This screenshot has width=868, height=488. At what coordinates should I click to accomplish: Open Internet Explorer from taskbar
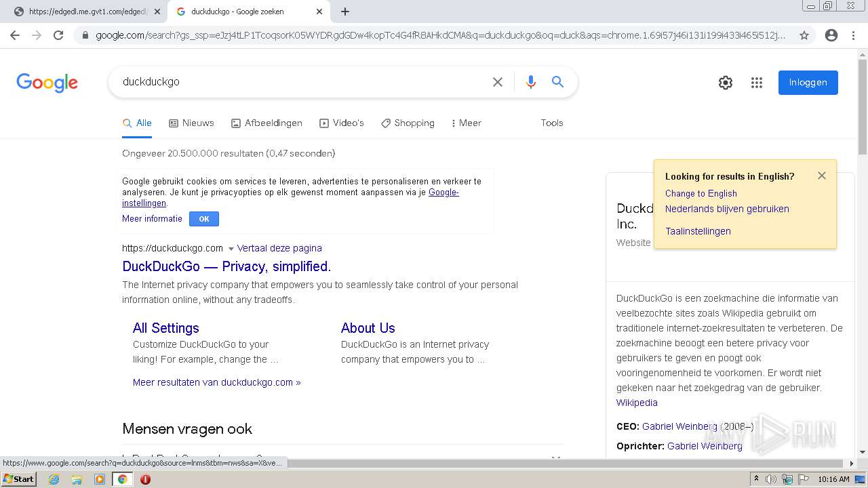pos(54,479)
